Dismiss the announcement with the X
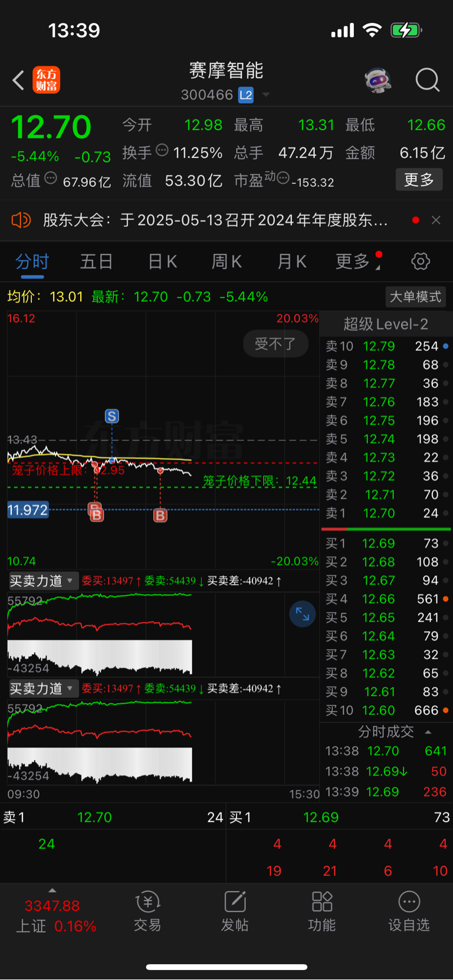Image resolution: width=453 pixels, height=980 pixels. 436,220
